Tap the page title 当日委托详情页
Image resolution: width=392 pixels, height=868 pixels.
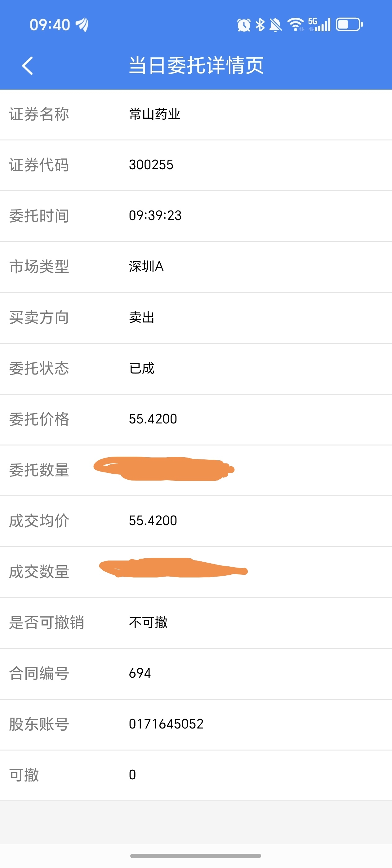tap(196, 65)
